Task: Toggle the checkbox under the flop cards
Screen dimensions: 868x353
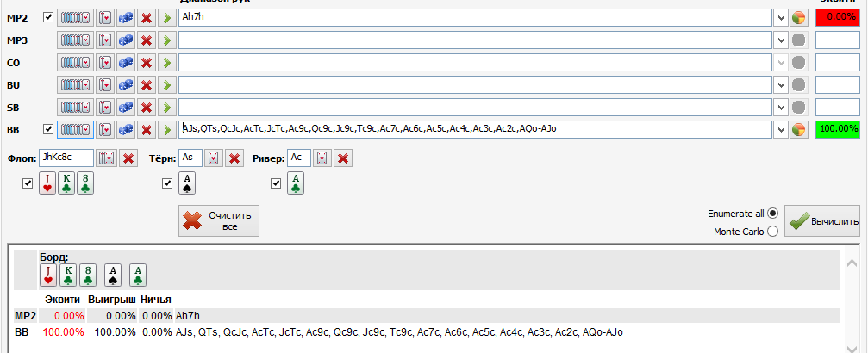Action: [28, 183]
